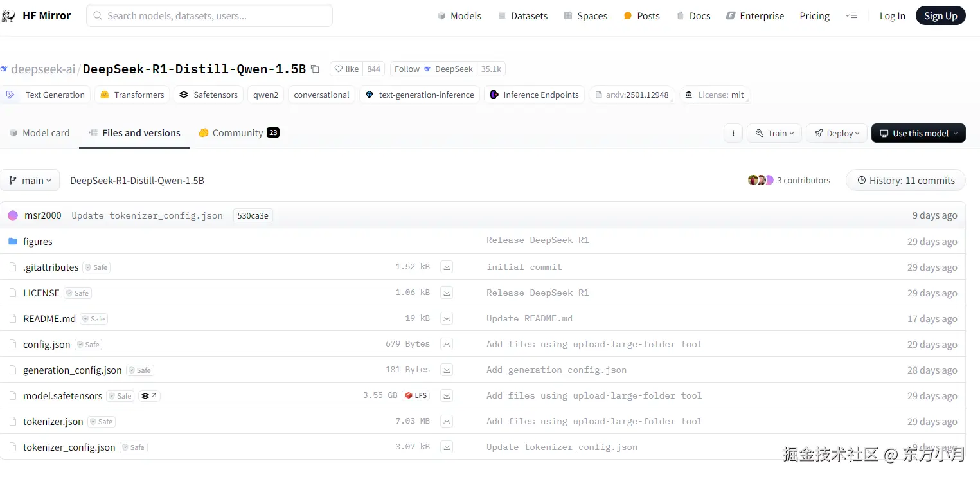Click the 35.1k followers count
Image resolution: width=980 pixels, height=477 pixels.
[x=491, y=69]
